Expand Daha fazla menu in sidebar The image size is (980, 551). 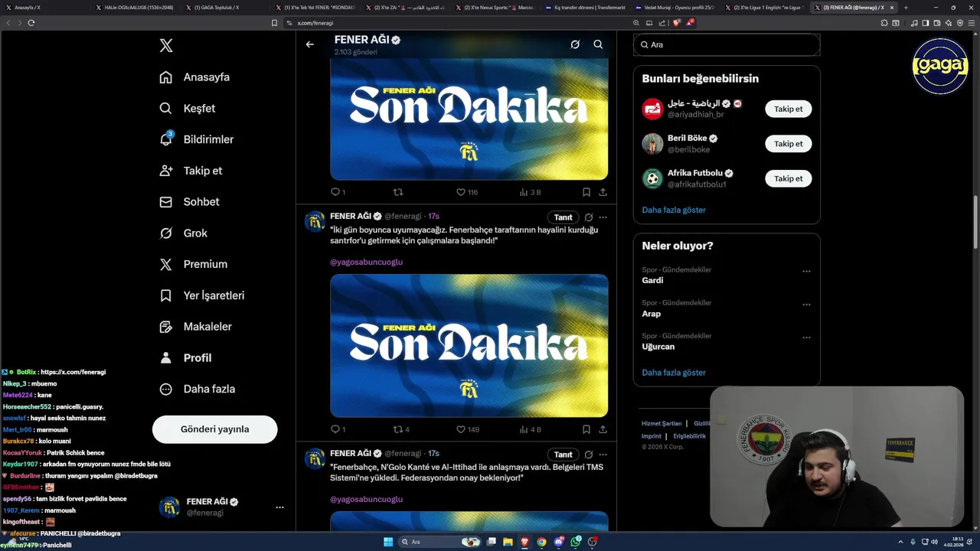click(197, 389)
